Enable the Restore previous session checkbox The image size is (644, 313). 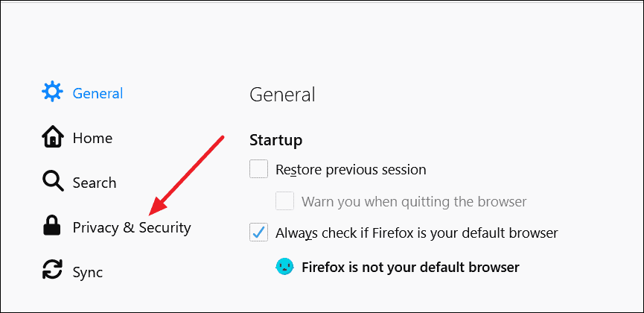(259, 169)
